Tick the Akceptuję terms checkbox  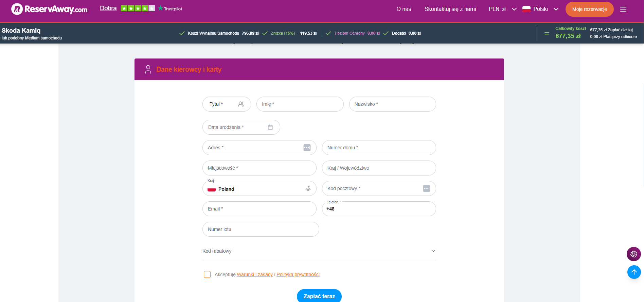coord(207,274)
